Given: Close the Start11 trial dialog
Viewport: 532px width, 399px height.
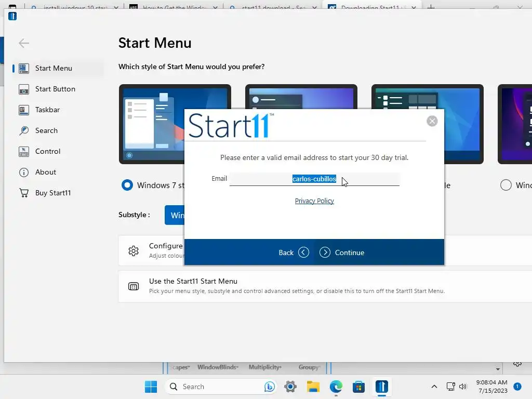Looking at the screenshot, I should coord(432,121).
